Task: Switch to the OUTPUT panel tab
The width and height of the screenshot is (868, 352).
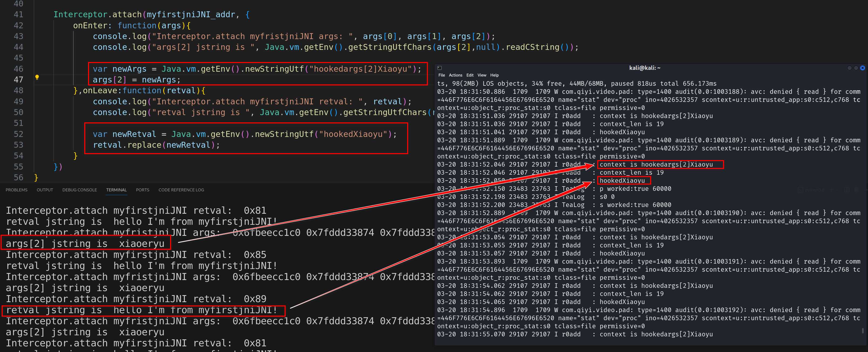Action: [45, 190]
